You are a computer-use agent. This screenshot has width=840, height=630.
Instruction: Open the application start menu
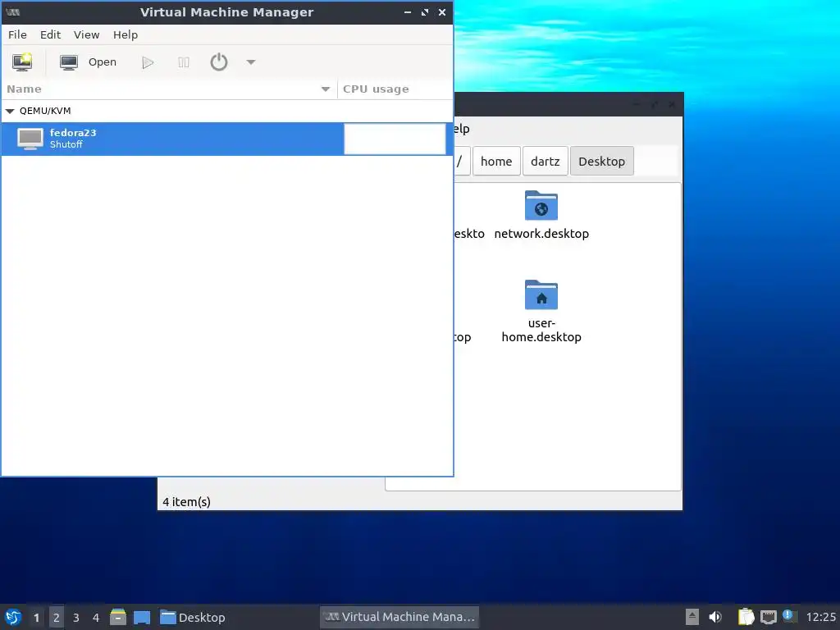coord(13,617)
